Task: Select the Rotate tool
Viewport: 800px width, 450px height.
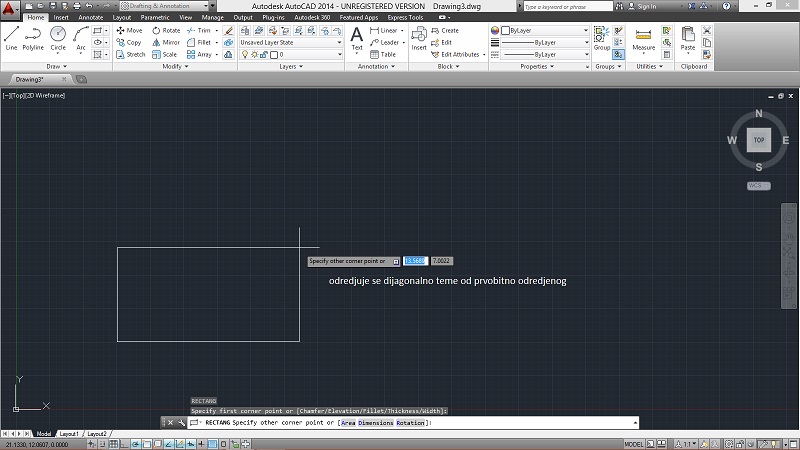Action: click(x=166, y=30)
